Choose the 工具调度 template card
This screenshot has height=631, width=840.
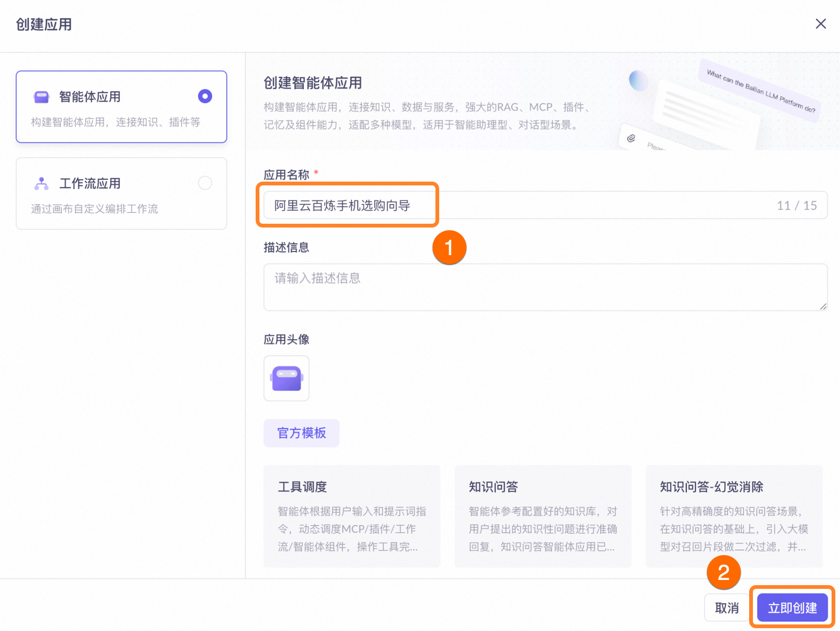pos(352,516)
